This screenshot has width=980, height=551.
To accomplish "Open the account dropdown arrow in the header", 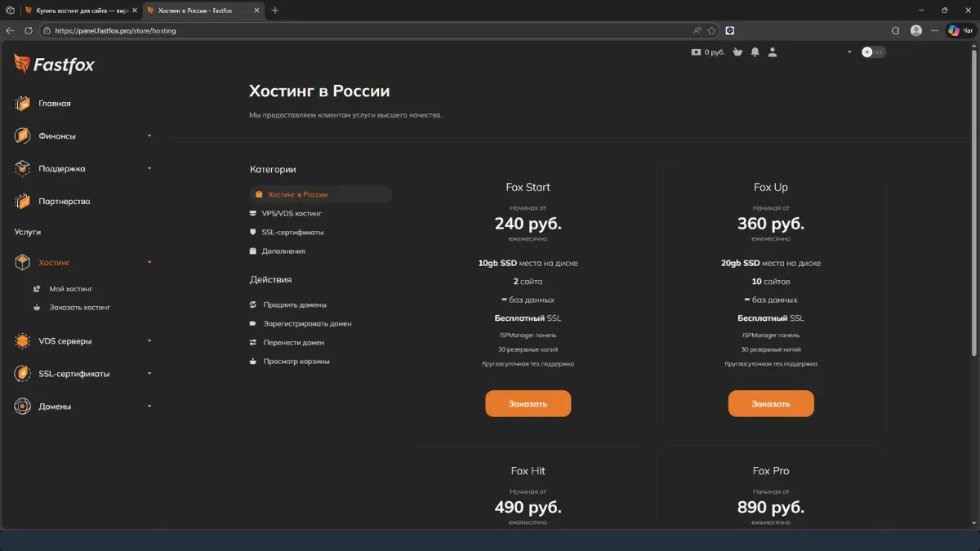I will coord(849,51).
